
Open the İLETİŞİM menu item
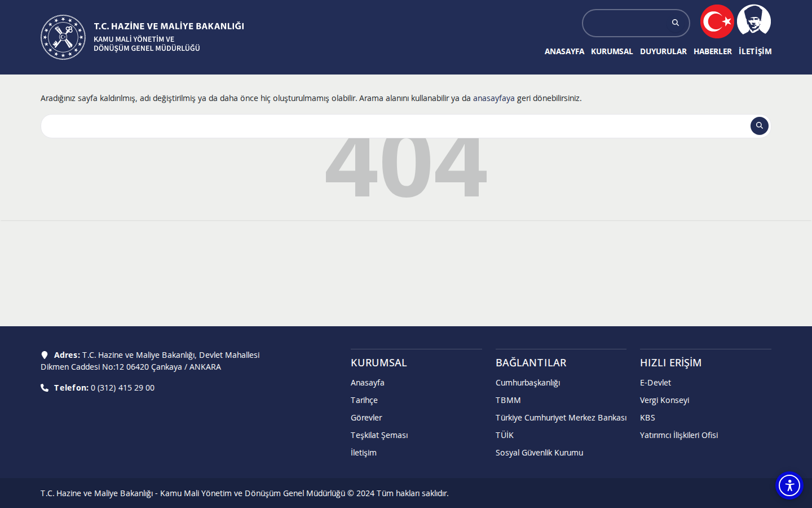[755, 51]
